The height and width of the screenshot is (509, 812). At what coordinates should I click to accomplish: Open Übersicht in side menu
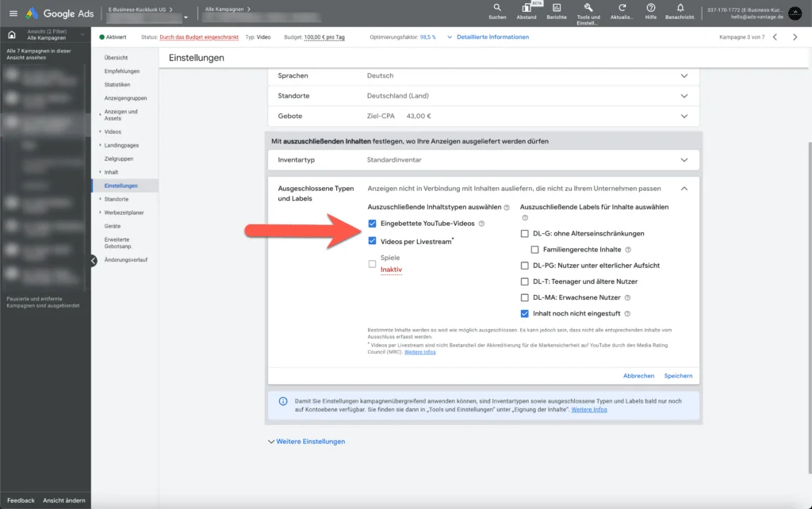(x=116, y=58)
